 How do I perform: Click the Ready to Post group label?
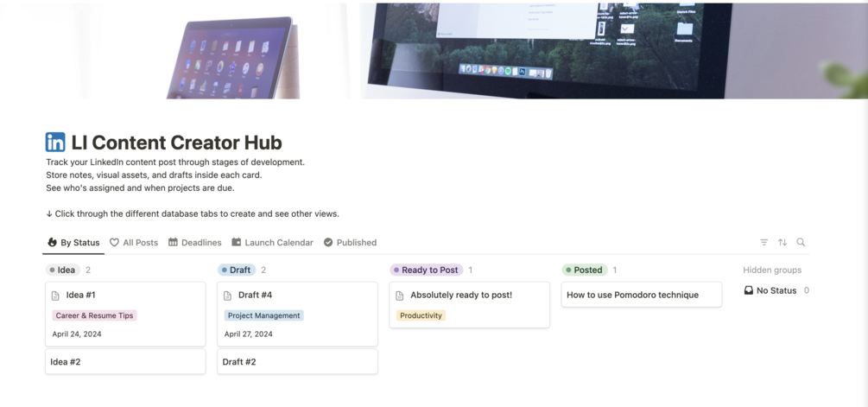point(427,270)
